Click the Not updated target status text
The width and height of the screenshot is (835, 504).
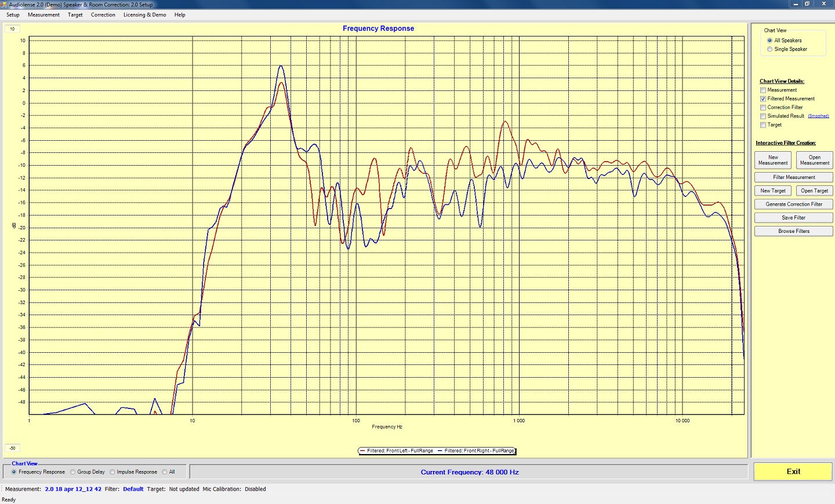point(184,489)
